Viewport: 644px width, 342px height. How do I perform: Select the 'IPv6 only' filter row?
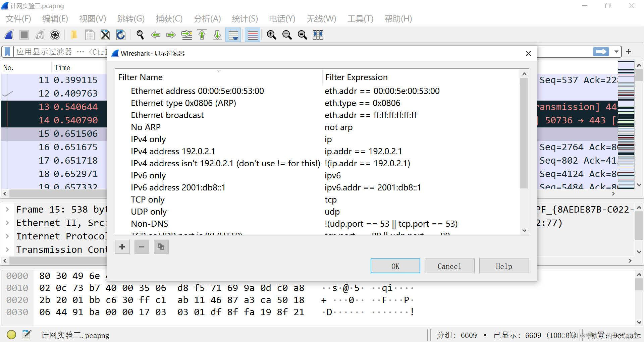pyautogui.click(x=317, y=176)
